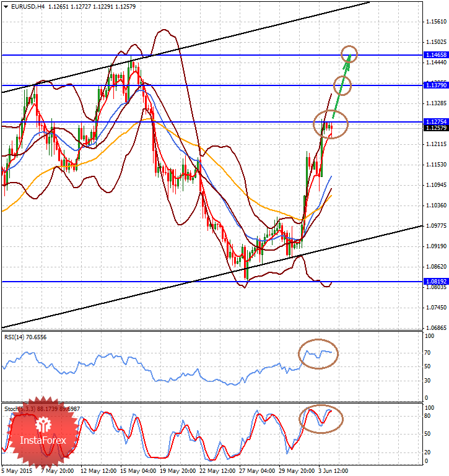The image size is (449, 476).
Task: Click the EURUSD,H4 chart title text
Action: point(28,7)
